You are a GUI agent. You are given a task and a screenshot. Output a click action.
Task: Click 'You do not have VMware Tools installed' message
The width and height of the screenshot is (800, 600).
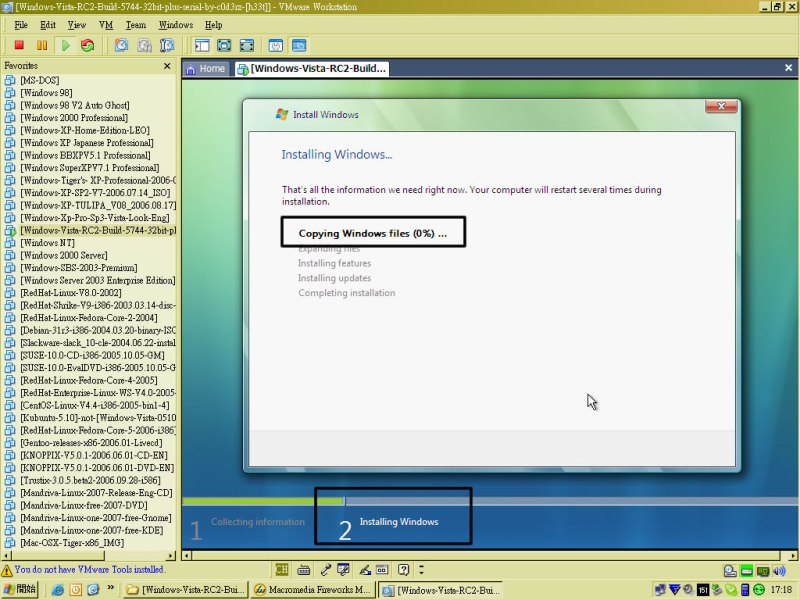[x=89, y=569]
